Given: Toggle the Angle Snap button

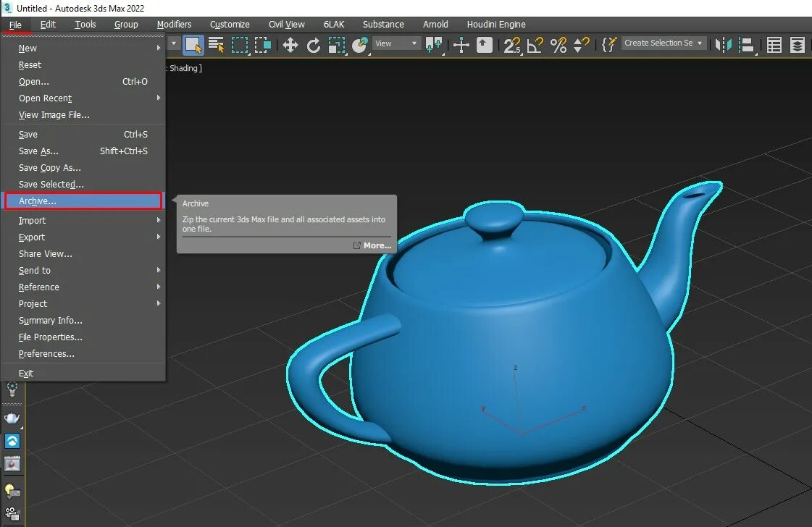Looking at the screenshot, I should pos(535,45).
